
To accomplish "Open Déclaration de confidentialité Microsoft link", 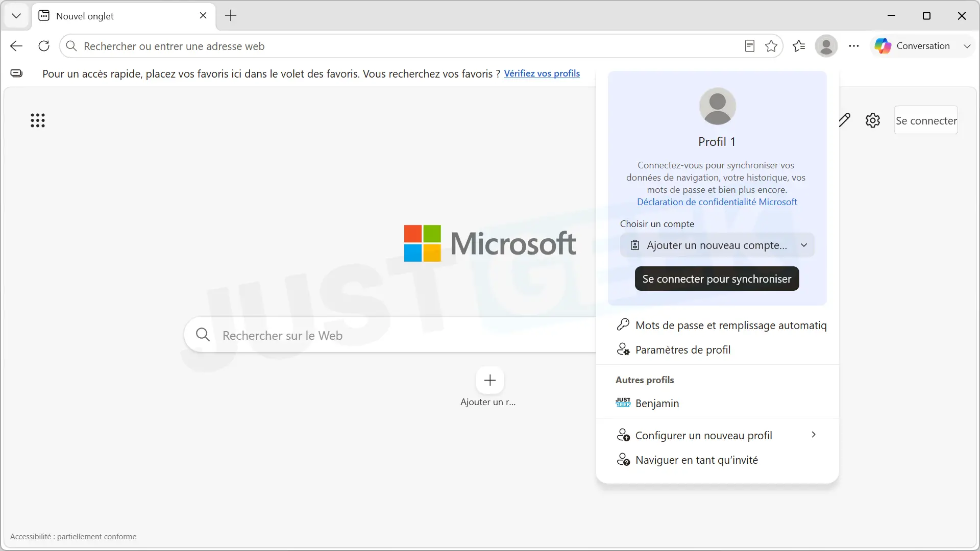I will tap(717, 202).
